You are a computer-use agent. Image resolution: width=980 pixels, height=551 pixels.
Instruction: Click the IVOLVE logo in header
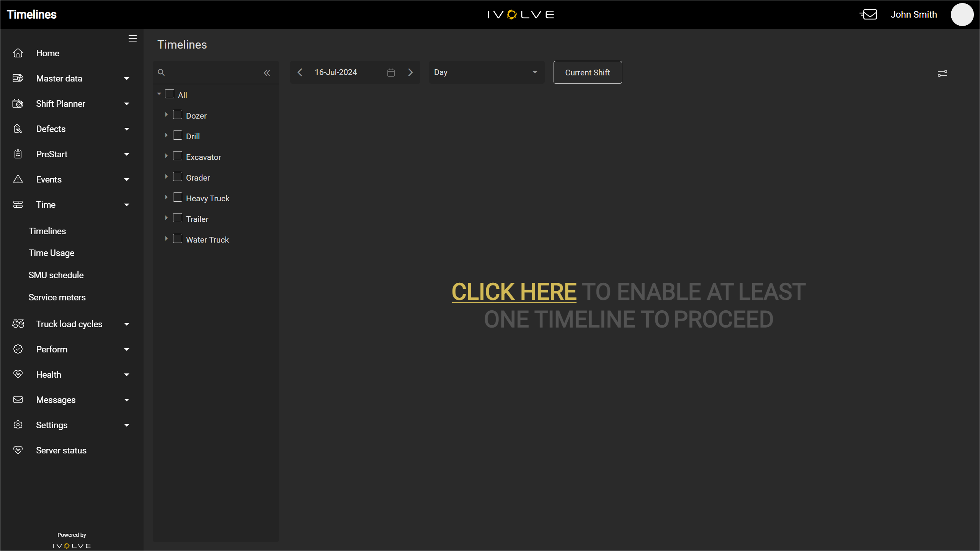(x=521, y=15)
